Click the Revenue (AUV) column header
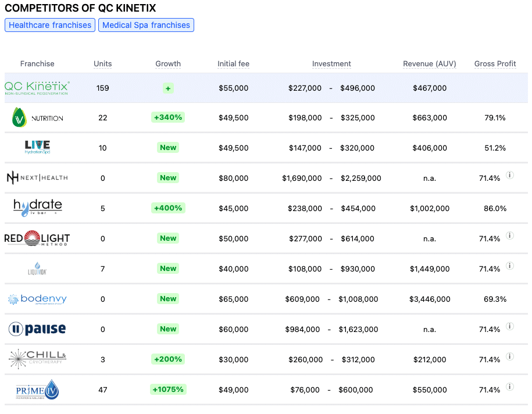This screenshot has width=532, height=414. point(430,64)
